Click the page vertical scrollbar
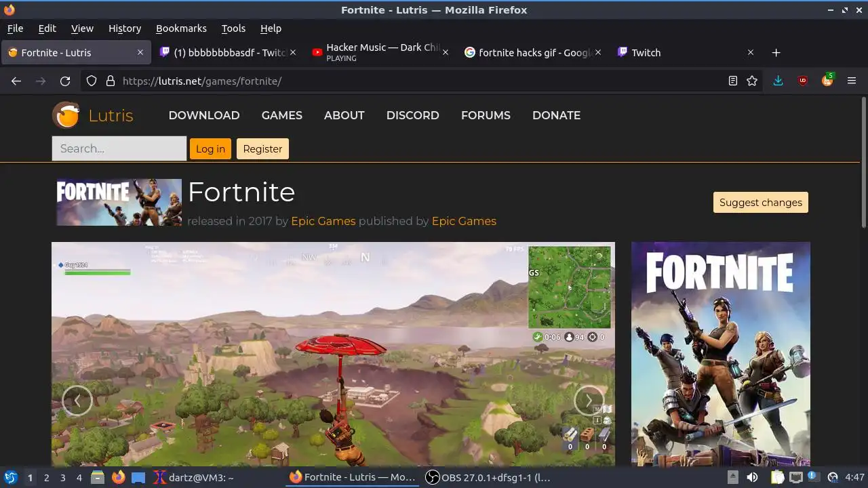The image size is (868, 488). (x=863, y=163)
